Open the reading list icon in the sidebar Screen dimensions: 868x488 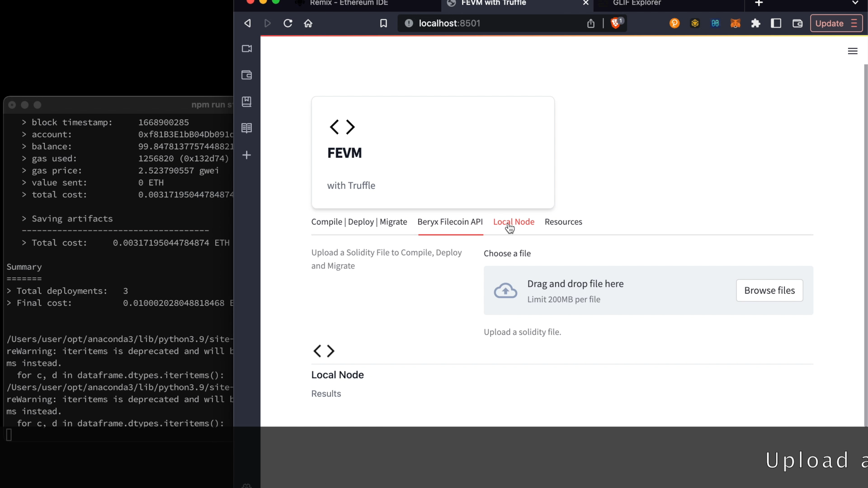(x=246, y=128)
